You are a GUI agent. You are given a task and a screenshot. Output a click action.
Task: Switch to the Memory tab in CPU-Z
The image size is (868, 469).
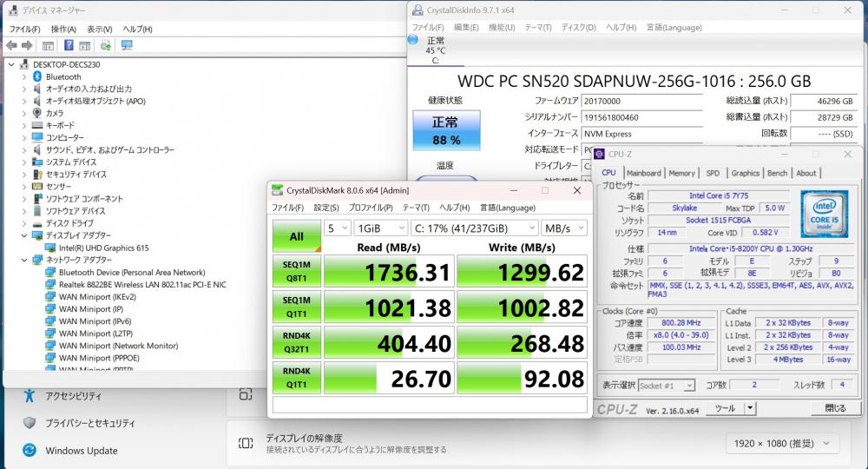(681, 173)
